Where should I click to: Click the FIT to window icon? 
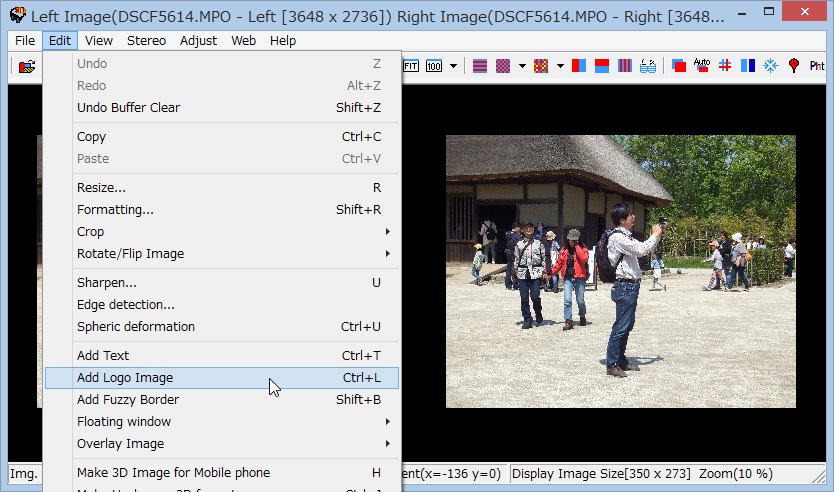pyautogui.click(x=411, y=66)
